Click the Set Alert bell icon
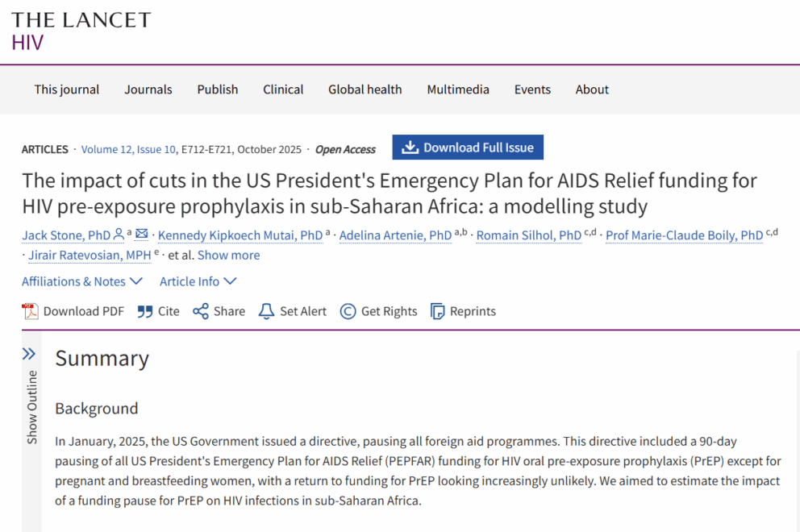The height and width of the screenshot is (532, 800). click(266, 311)
